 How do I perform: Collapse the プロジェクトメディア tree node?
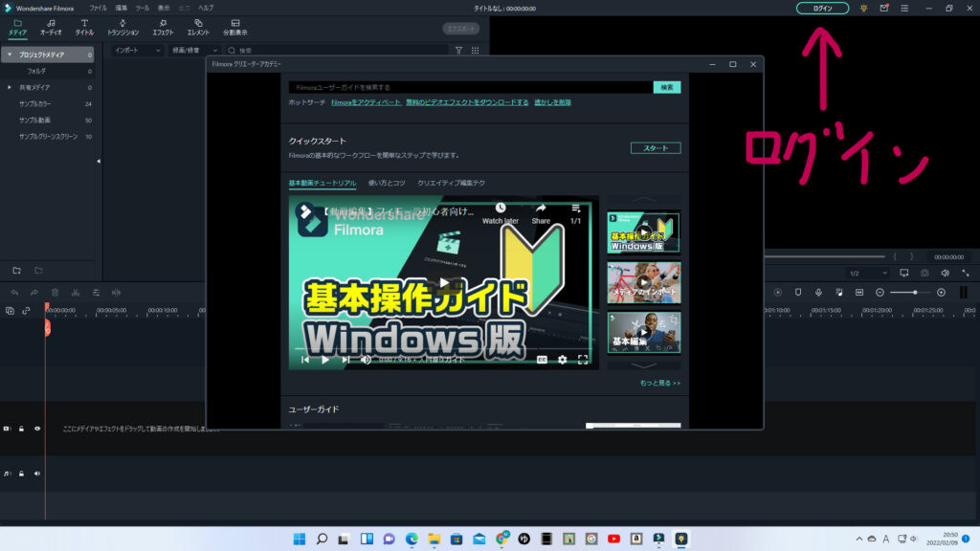(x=10, y=55)
